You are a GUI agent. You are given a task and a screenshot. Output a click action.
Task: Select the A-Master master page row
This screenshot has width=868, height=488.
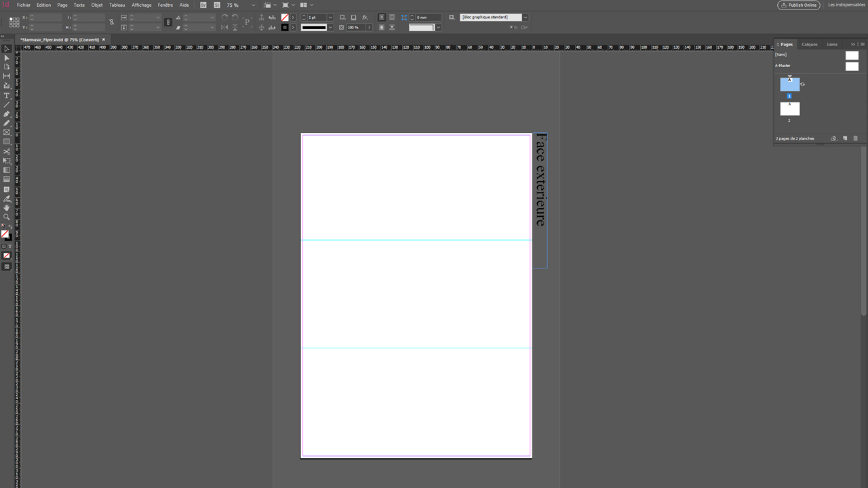(817, 66)
